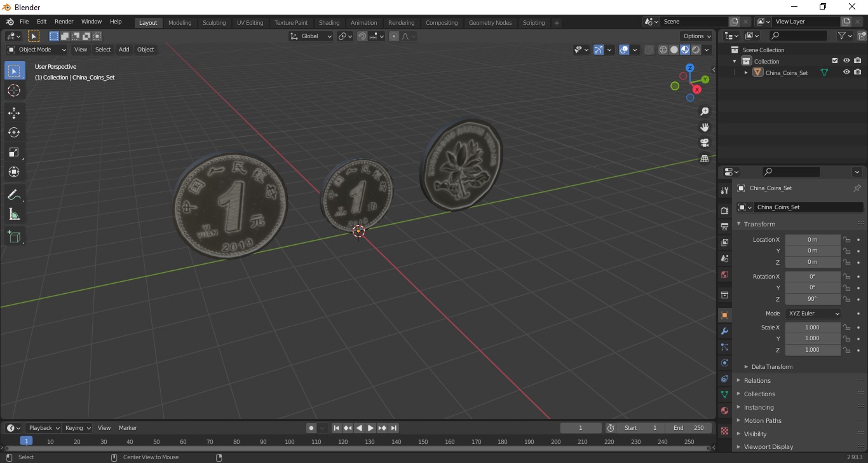
Task: Toggle X-ray view button
Action: [x=649, y=50]
